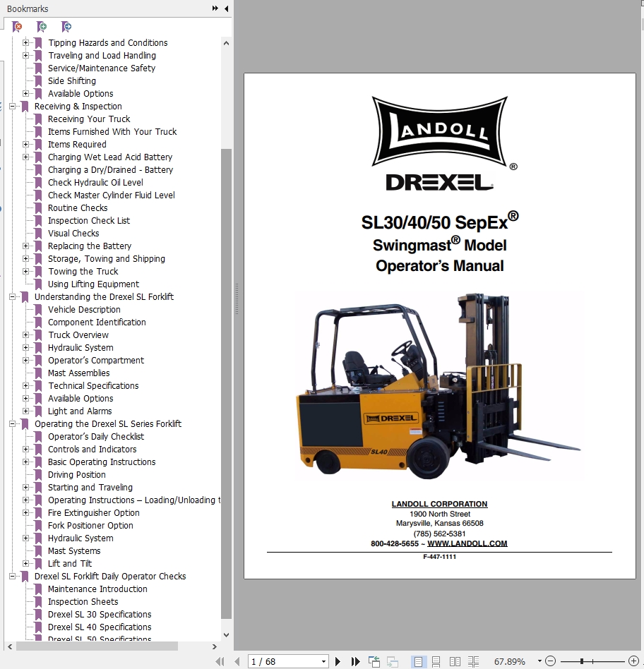This screenshot has width=644, height=669.
Task: Open the Inspection Check List bookmark
Action: point(89,221)
